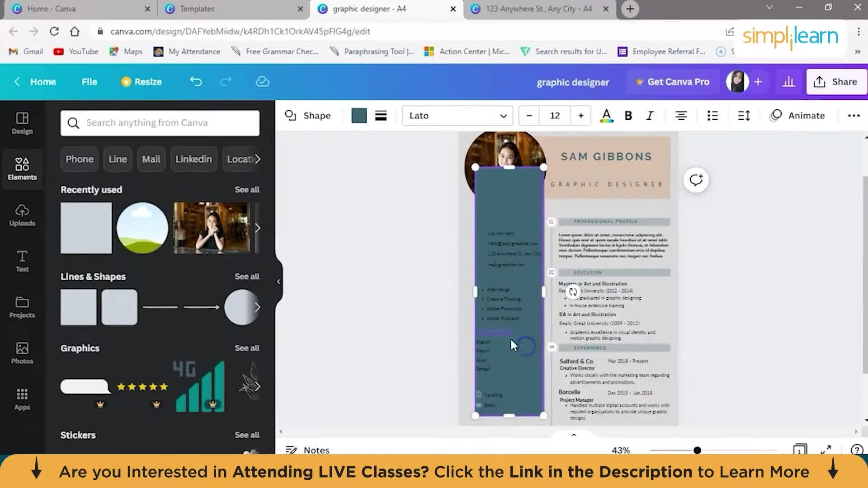Click the sync icon on the resume
Screen dimensions: 868x488
click(573, 292)
